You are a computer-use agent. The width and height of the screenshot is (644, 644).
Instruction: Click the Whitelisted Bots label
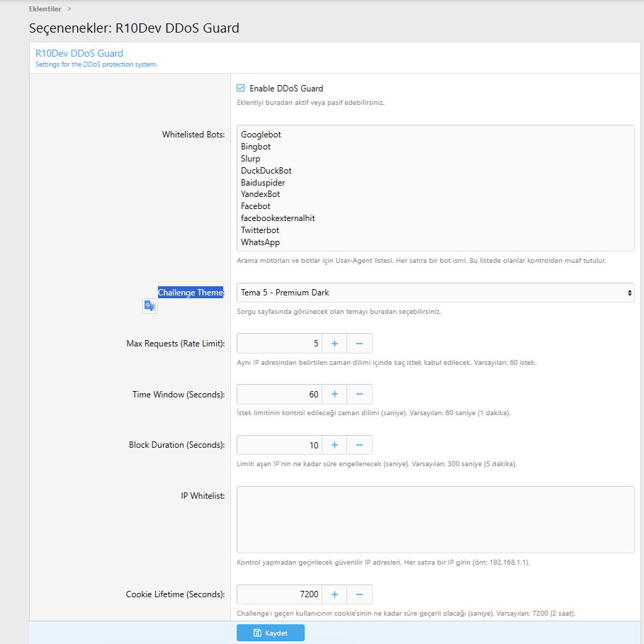pos(193,135)
